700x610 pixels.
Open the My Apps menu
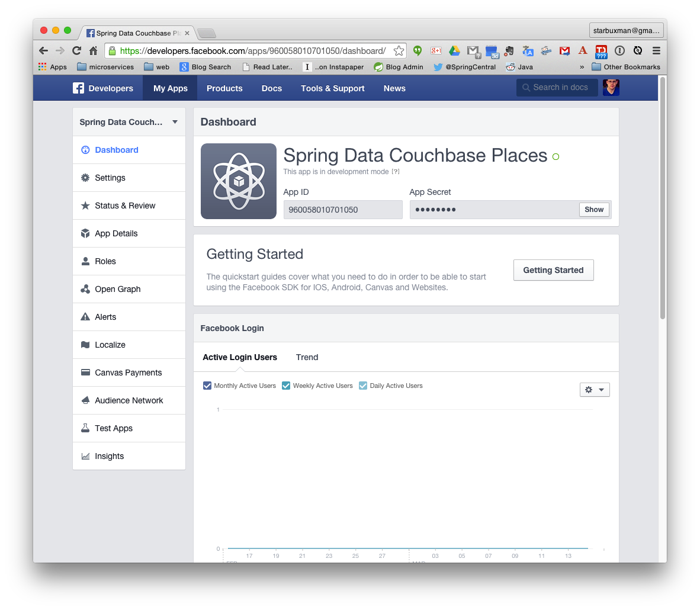pyautogui.click(x=170, y=88)
